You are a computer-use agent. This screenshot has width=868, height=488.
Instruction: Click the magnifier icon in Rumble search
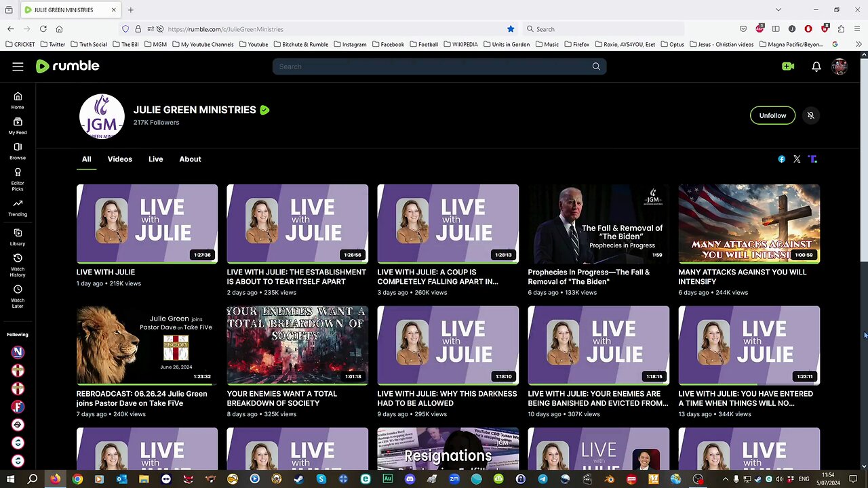pos(596,66)
